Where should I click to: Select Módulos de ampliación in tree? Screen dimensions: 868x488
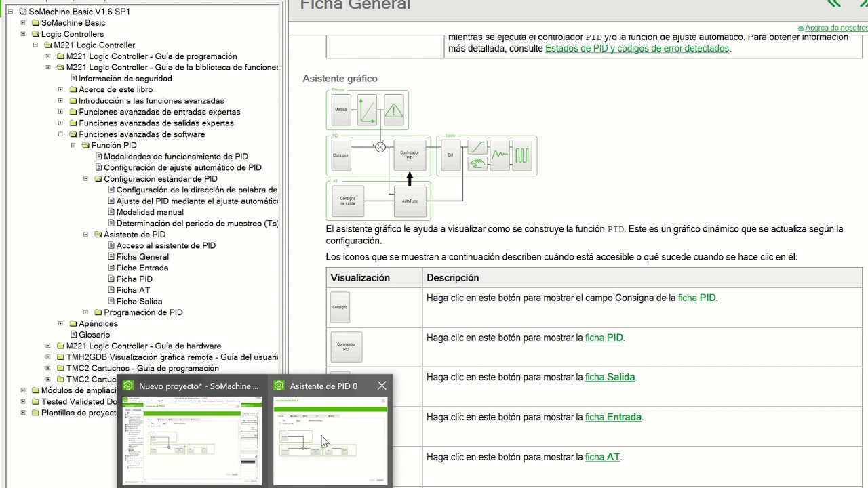click(x=78, y=390)
